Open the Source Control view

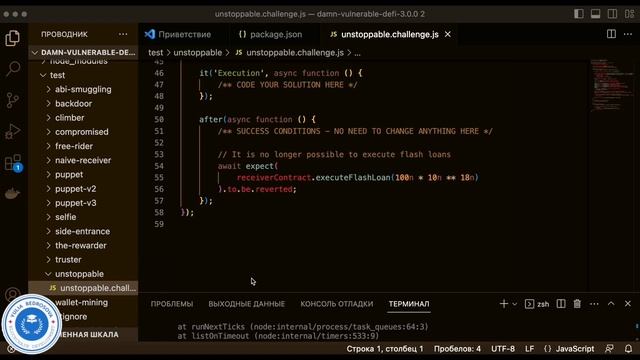click(13, 100)
